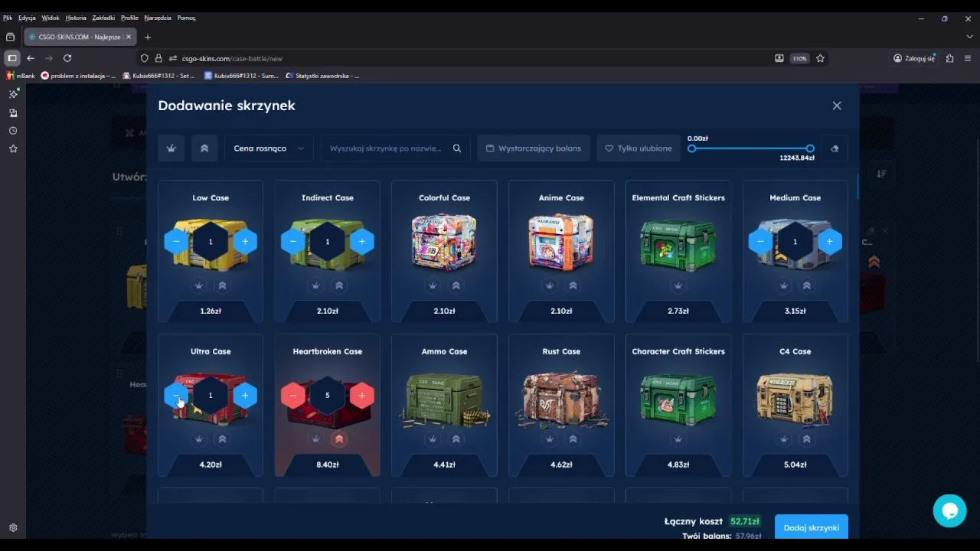Image resolution: width=980 pixels, height=551 pixels.
Task: Click the eraser reset filters icon
Action: pos(835,148)
